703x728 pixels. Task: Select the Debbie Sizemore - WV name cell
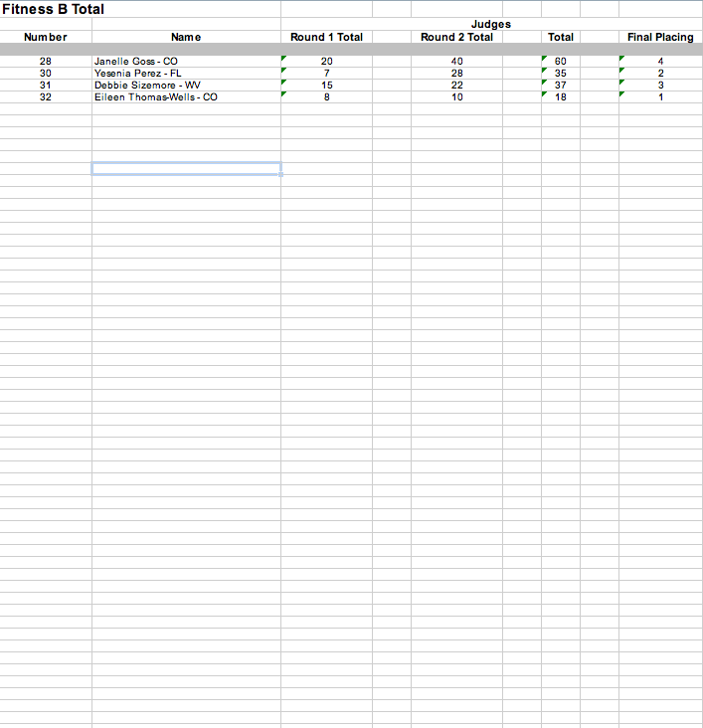click(147, 86)
